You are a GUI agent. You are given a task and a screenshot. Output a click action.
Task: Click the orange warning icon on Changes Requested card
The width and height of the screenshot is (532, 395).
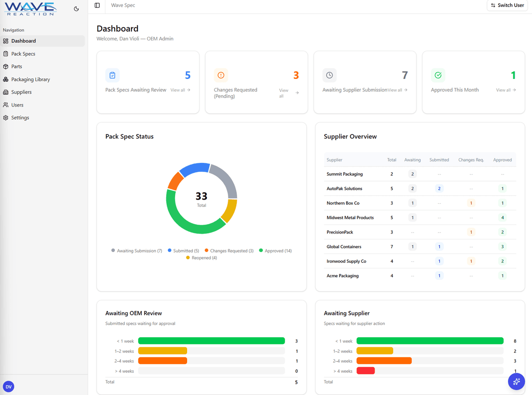221,75
